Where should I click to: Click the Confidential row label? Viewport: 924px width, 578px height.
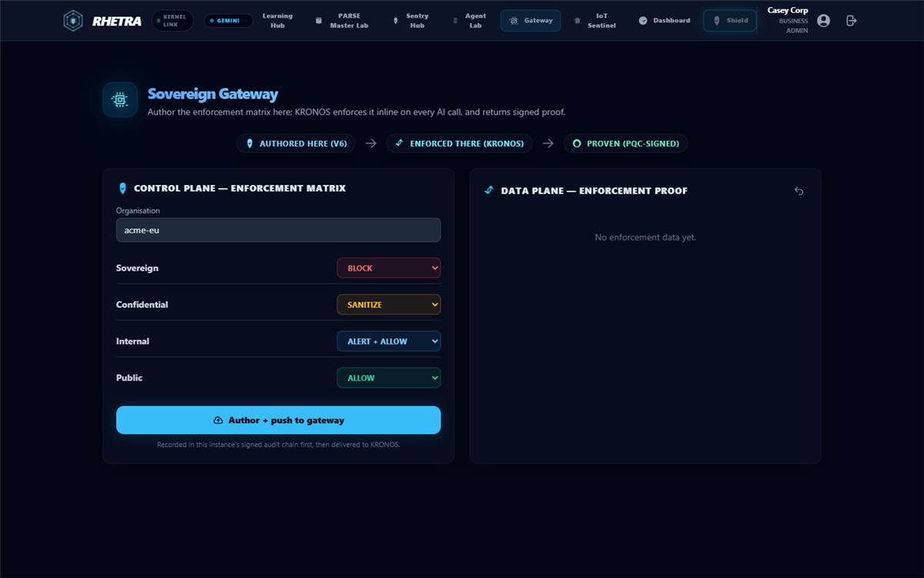(x=142, y=304)
